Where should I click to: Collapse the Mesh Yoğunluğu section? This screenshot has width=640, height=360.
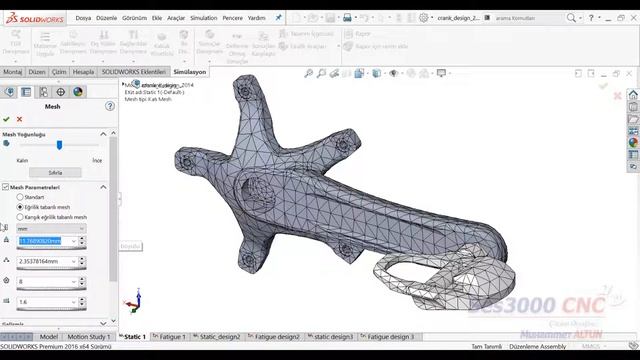pyautogui.click(x=103, y=134)
